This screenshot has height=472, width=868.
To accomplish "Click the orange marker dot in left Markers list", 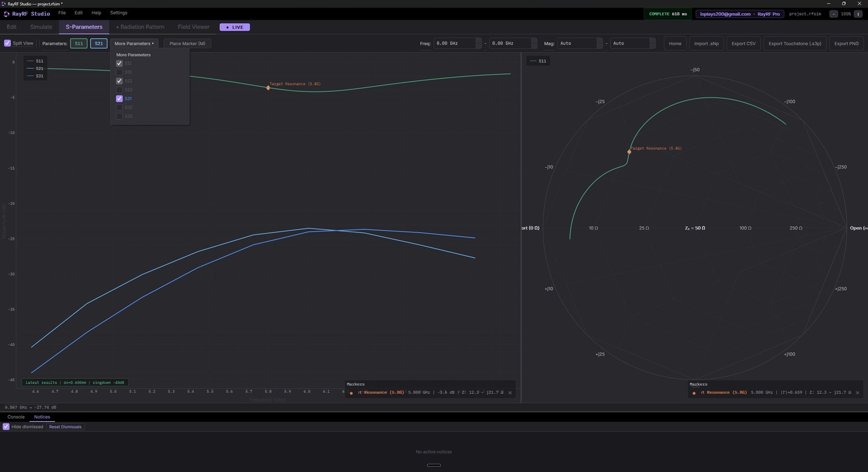I will click(351, 393).
